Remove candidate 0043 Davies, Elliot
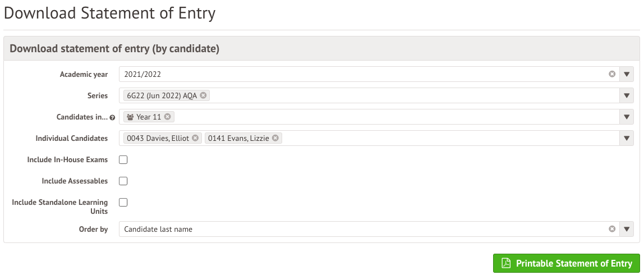 click(x=195, y=138)
